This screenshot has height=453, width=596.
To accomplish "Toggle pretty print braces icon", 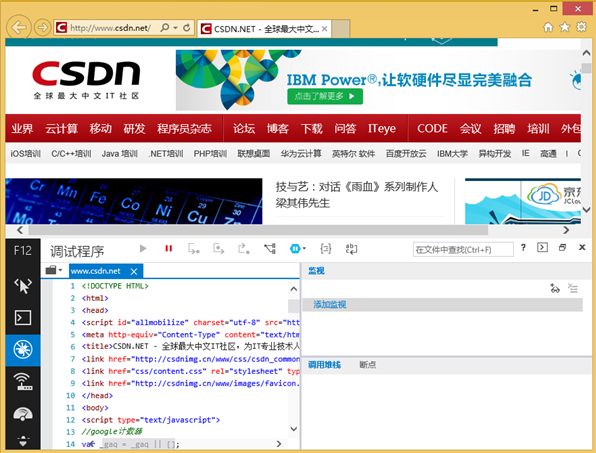I will (x=326, y=249).
